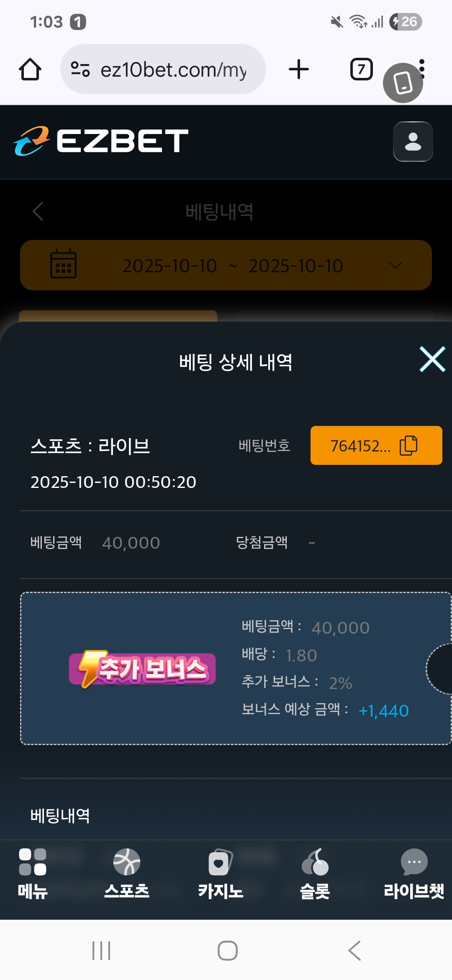452x980 pixels.
Task: Tap the EZBET logo
Action: 101,141
